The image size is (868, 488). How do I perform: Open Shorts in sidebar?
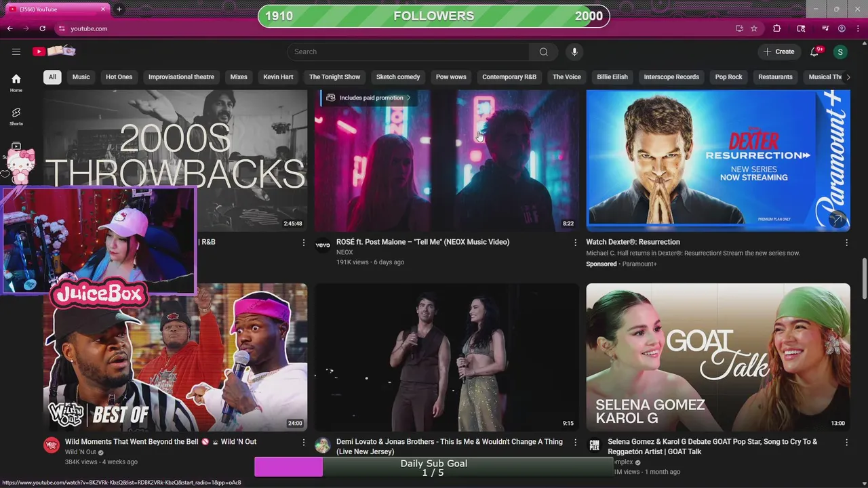coord(16,117)
